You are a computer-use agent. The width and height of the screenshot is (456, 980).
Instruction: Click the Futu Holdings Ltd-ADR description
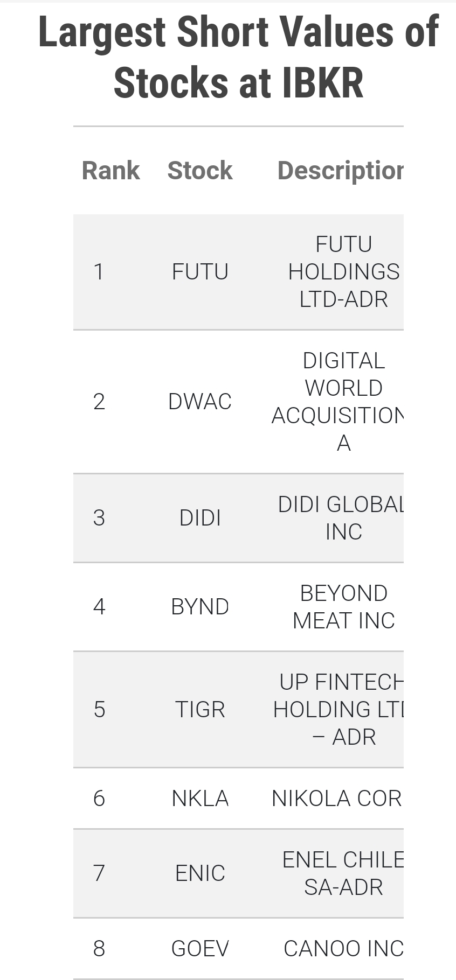pyautogui.click(x=343, y=272)
